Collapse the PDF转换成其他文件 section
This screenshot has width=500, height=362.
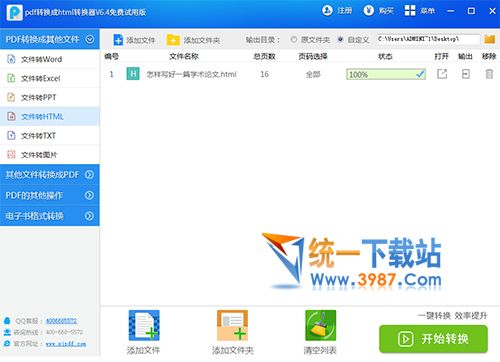[x=89, y=39]
